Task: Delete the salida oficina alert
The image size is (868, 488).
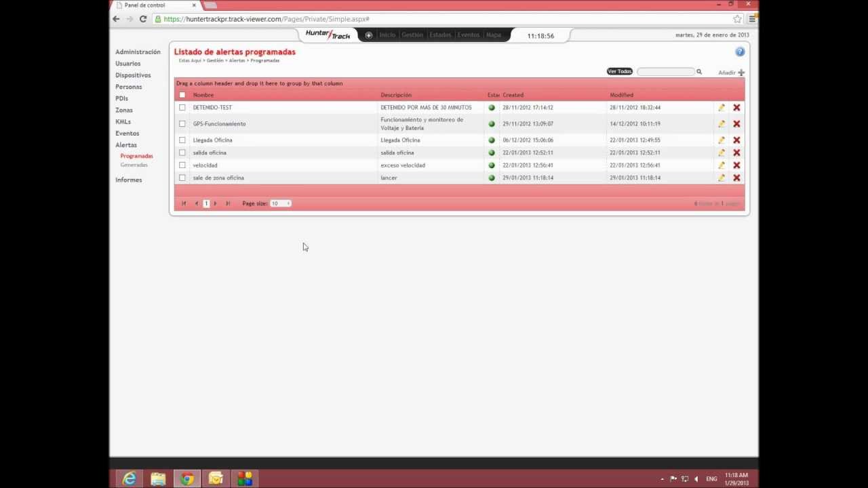Action: tap(736, 152)
